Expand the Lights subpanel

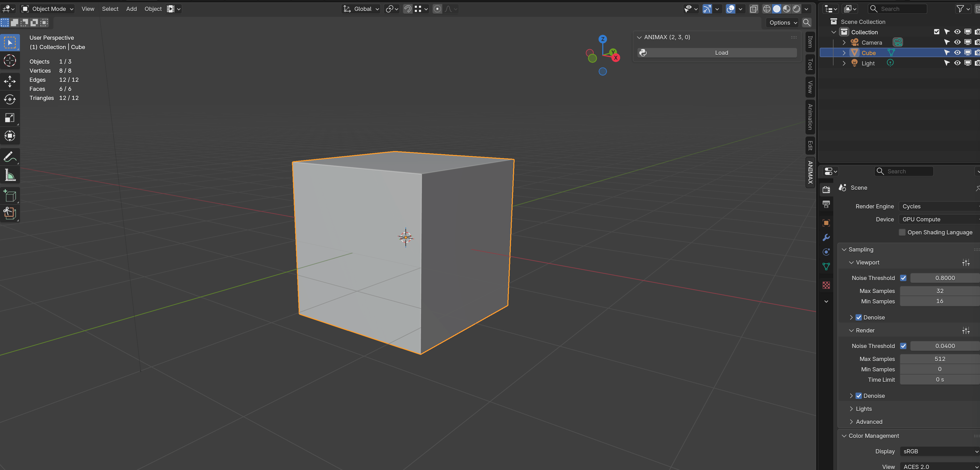863,409
